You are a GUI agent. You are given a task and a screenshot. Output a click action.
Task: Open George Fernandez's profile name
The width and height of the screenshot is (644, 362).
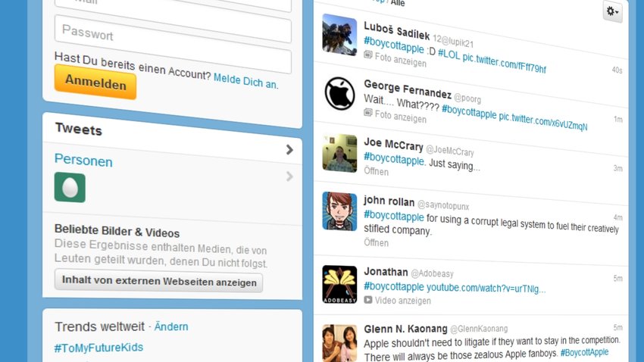pos(408,89)
